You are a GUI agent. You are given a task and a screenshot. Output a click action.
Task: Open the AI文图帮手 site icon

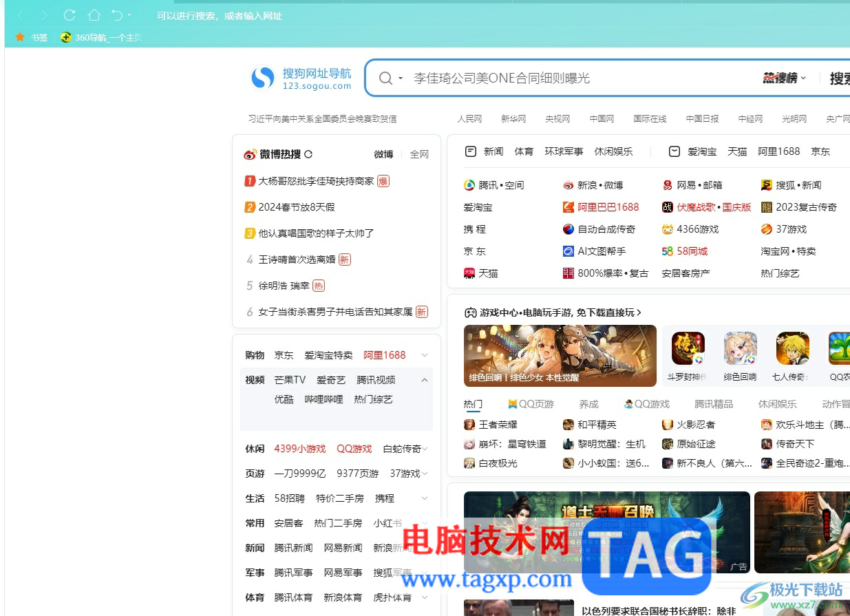tap(569, 251)
